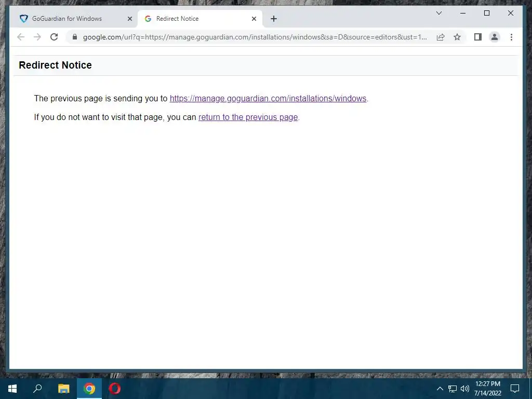This screenshot has height=399, width=532.
Task: Open Windows taskbar search
Action: 37,389
